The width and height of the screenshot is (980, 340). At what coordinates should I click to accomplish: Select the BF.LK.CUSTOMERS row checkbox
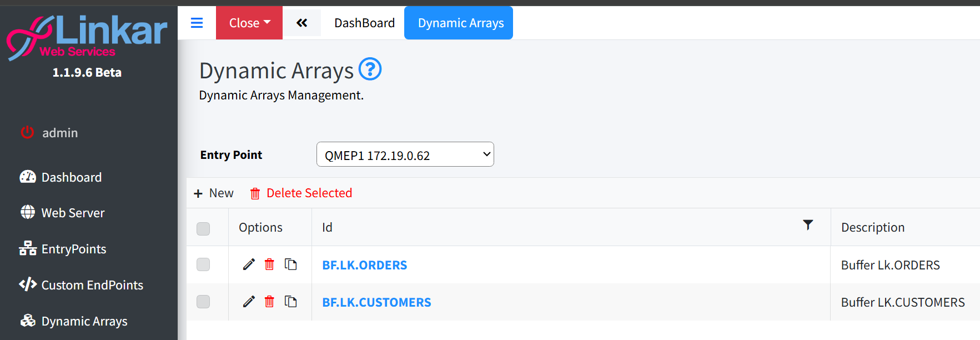(203, 302)
